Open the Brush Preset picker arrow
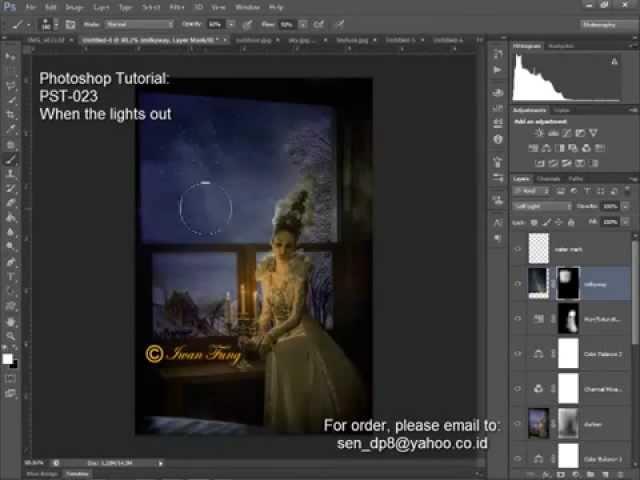 [x=56, y=24]
